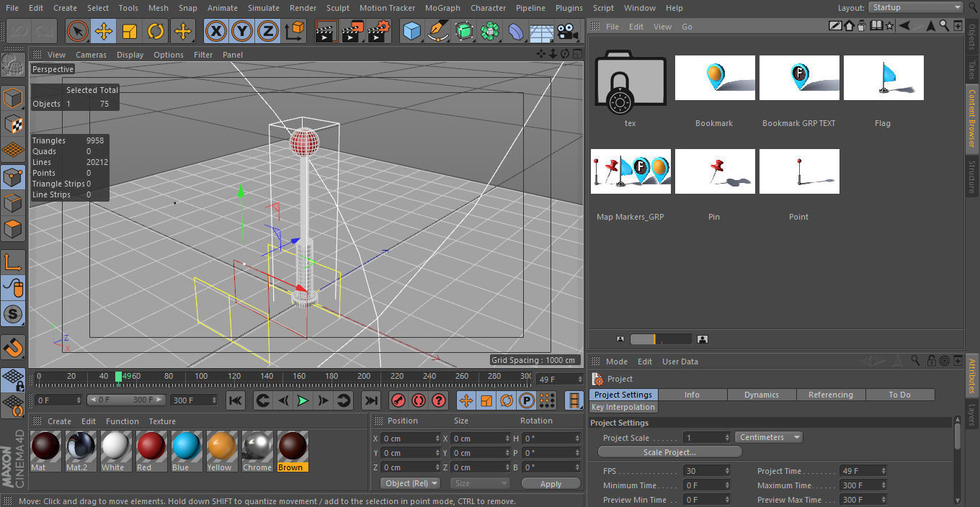This screenshot has width=980, height=507.
Task: Select the Flag preset thumbnail
Action: coord(883,78)
